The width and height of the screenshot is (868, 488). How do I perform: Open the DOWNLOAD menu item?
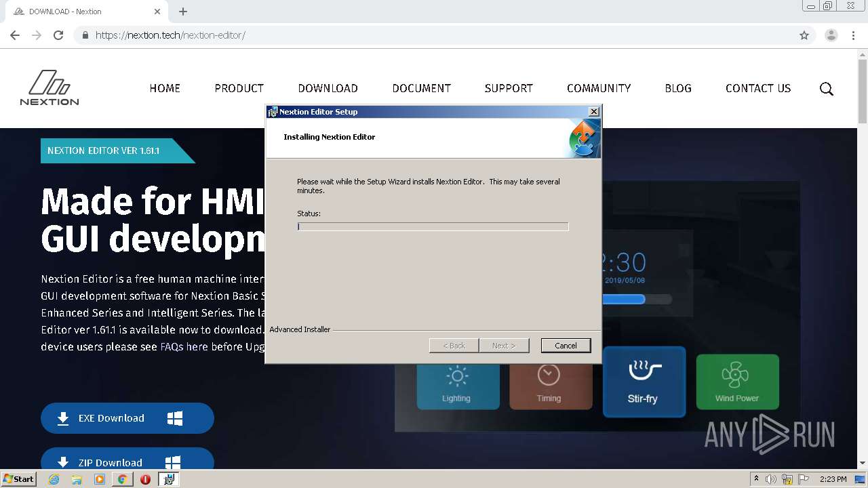coord(328,88)
